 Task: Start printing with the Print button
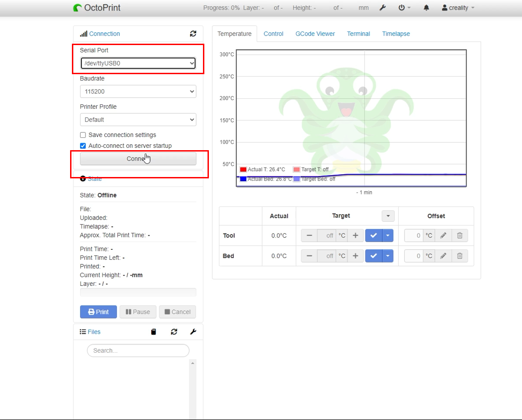point(99,312)
